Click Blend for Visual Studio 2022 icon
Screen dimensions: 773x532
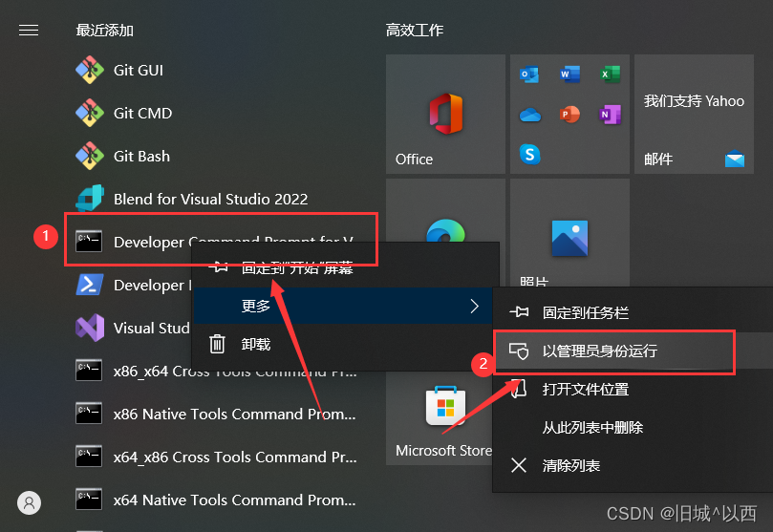90,199
